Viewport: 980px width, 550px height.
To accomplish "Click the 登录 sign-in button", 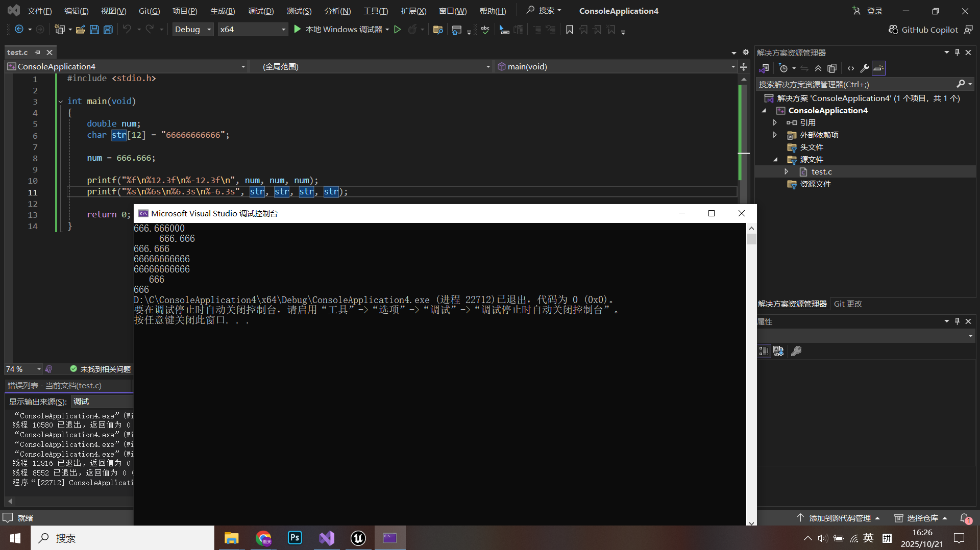I will (x=867, y=11).
